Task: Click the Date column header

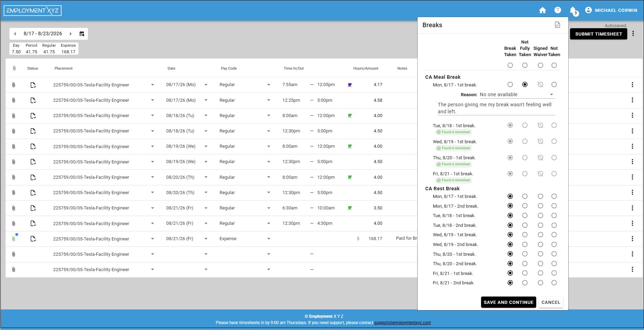Action: tap(171, 68)
